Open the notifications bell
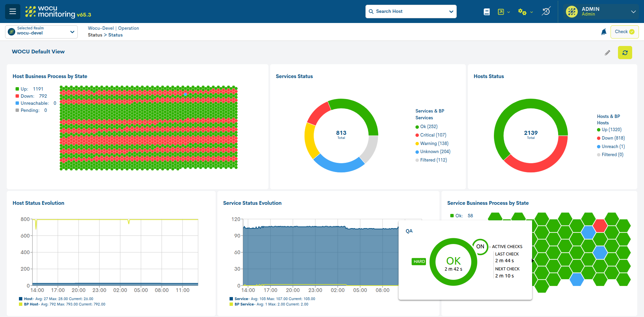 604,32
